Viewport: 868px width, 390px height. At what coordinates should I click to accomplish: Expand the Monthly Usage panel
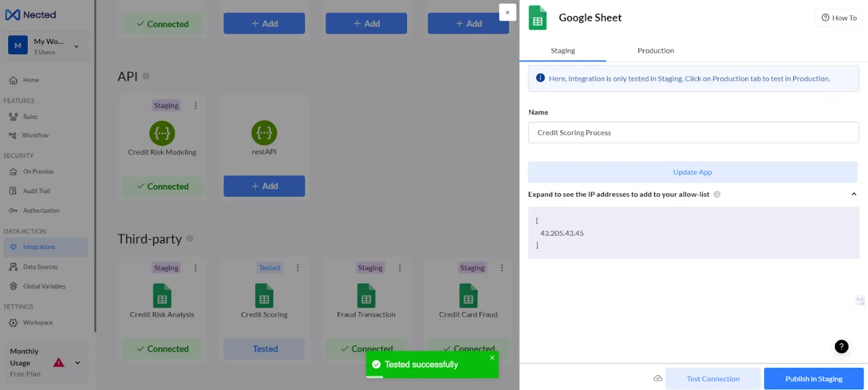pyautogui.click(x=77, y=362)
